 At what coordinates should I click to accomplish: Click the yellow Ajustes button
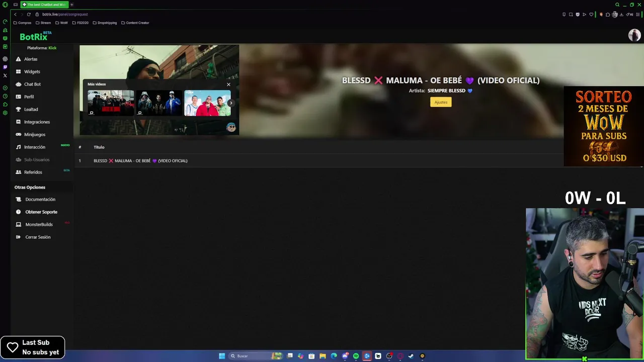coord(441,102)
